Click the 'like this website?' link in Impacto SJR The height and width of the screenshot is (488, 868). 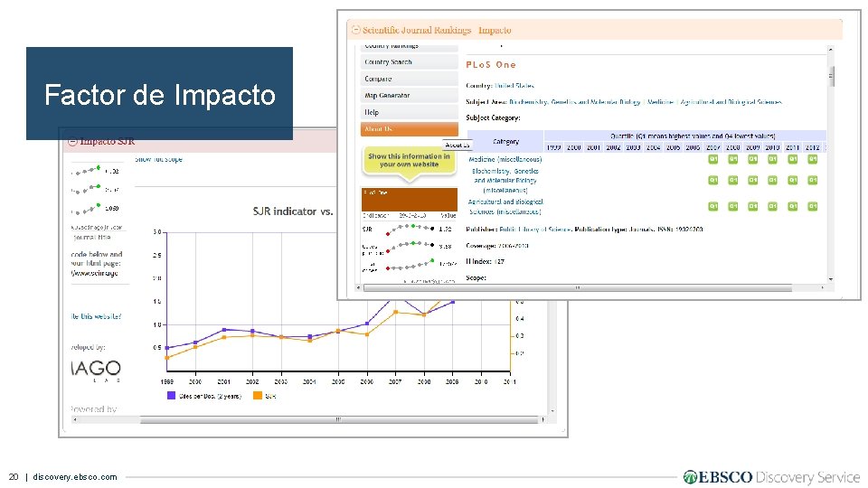click(96, 316)
